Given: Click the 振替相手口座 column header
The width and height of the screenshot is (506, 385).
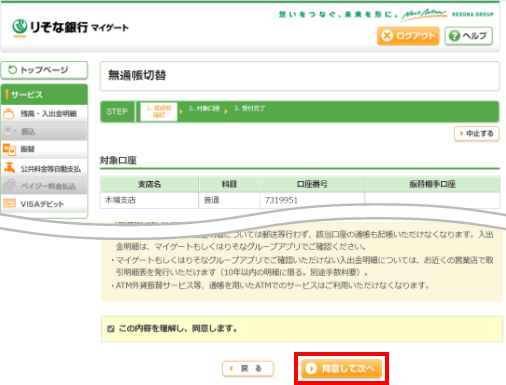Looking at the screenshot, I should click(x=432, y=184).
